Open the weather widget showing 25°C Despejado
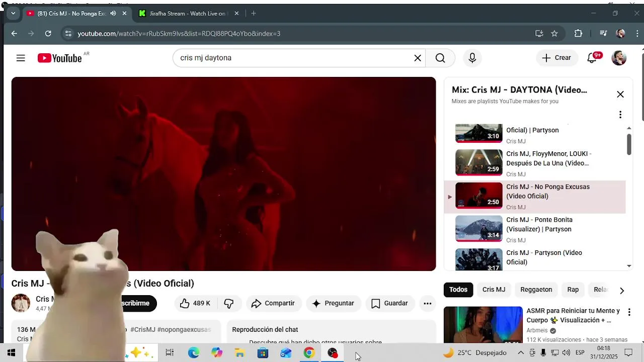The image size is (644, 362). [x=475, y=353]
